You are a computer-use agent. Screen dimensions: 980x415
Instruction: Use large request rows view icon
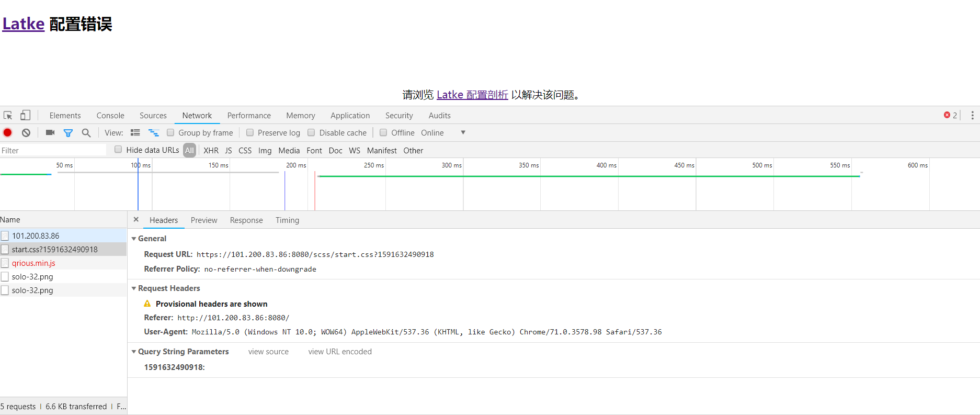click(x=135, y=132)
